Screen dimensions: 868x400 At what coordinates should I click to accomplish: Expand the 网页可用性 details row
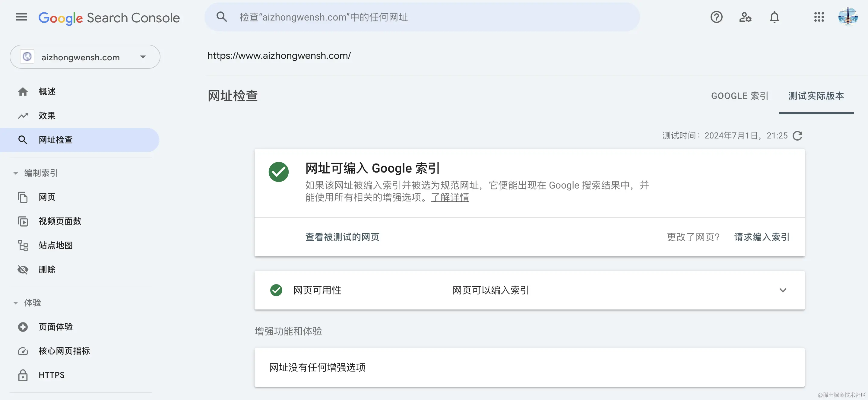782,290
